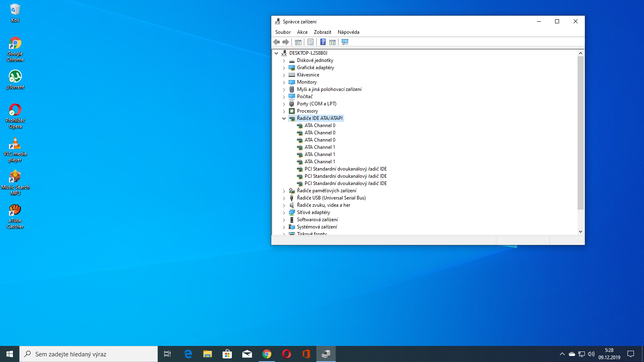Open the Soubor menu
Viewport: 644px width, 362px height.
pyautogui.click(x=283, y=32)
